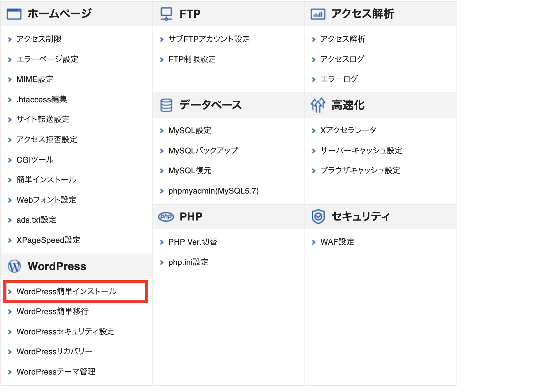The height and width of the screenshot is (392, 538).
Task: Click the WordPress section heading
Action: [x=57, y=266]
